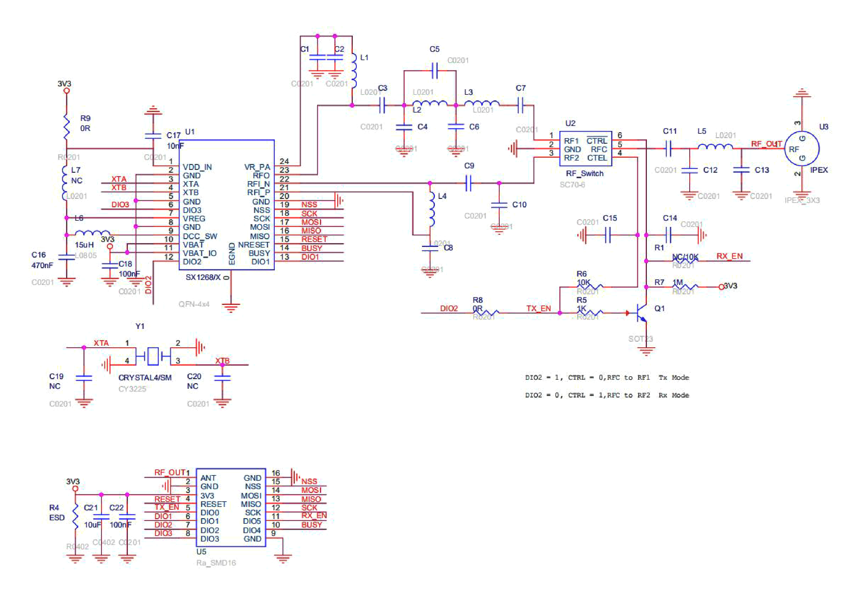This screenshot has height=602, width=868.
Task: Select the VR_PA pin label on U1
Action: coord(257,167)
